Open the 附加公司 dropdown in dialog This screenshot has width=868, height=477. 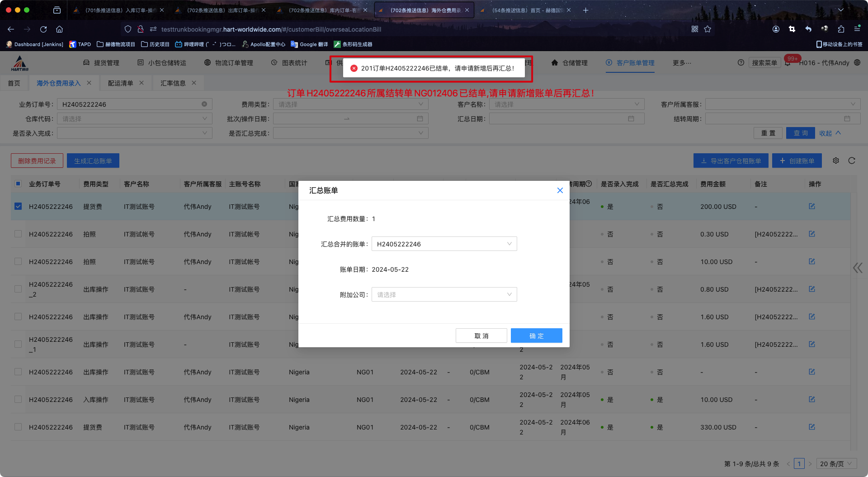click(x=443, y=294)
